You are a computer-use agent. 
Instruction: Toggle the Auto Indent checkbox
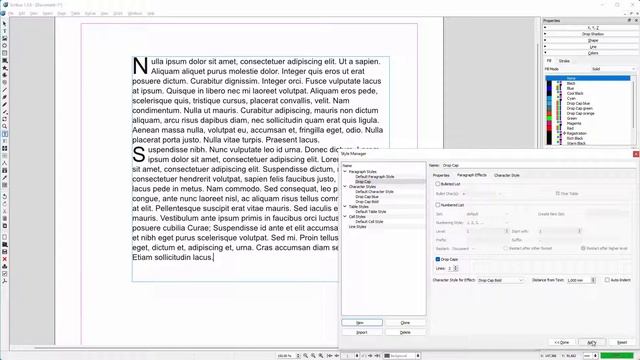607,280
